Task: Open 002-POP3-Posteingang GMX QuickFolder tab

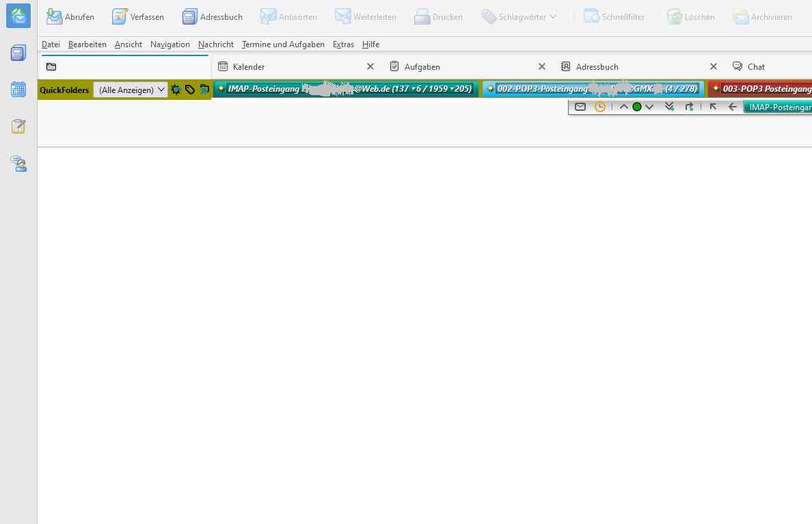Action: (593, 89)
